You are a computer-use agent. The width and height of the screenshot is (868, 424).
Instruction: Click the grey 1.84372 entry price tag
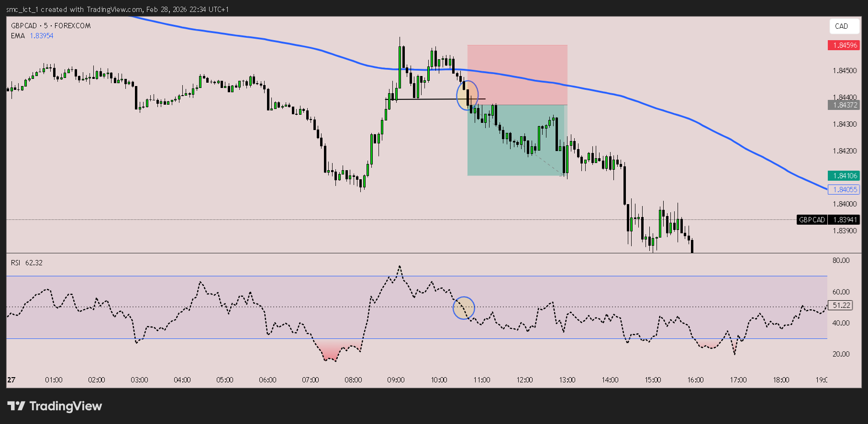pos(844,105)
